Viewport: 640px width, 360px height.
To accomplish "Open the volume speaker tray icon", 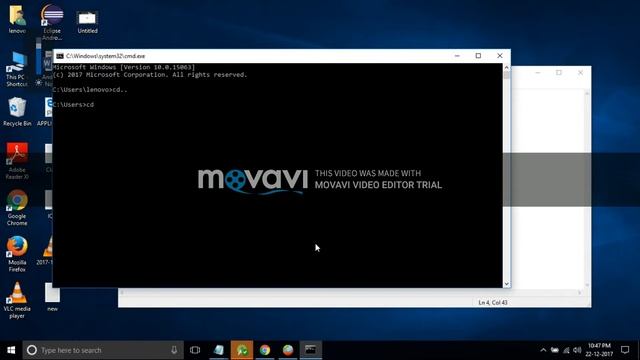I will pyautogui.click(x=577, y=350).
